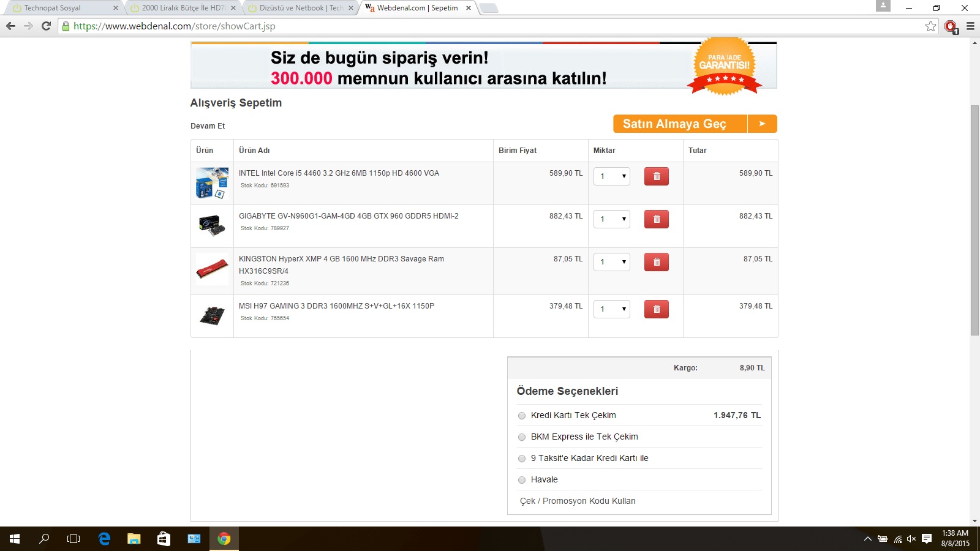Select the Webdenal.com Sepetim tab
The width and height of the screenshot is (980, 551).
click(x=418, y=8)
